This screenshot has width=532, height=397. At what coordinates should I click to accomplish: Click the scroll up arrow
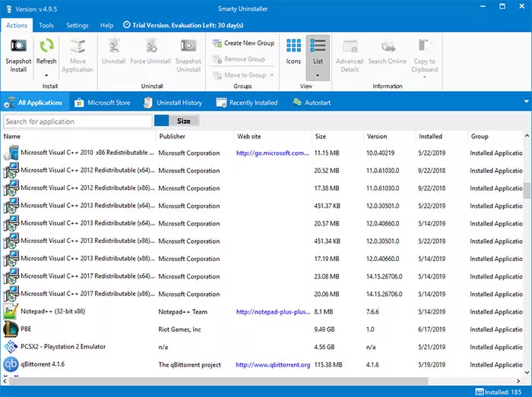527,136
